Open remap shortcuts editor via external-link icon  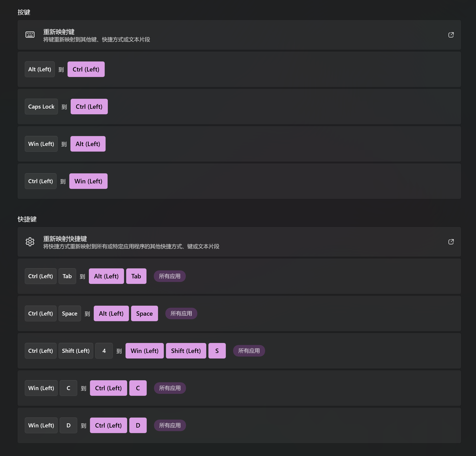pos(451,242)
